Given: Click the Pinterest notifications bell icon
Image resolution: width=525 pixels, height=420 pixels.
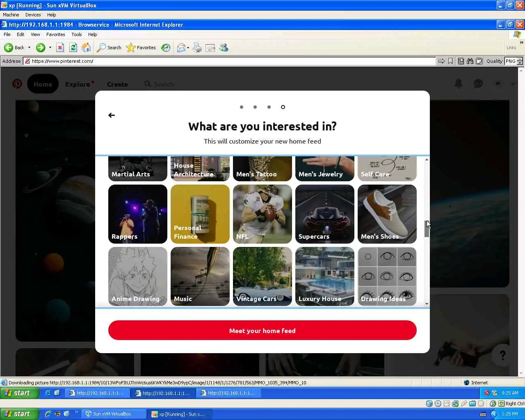Looking at the screenshot, I should [x=459, y=84].
